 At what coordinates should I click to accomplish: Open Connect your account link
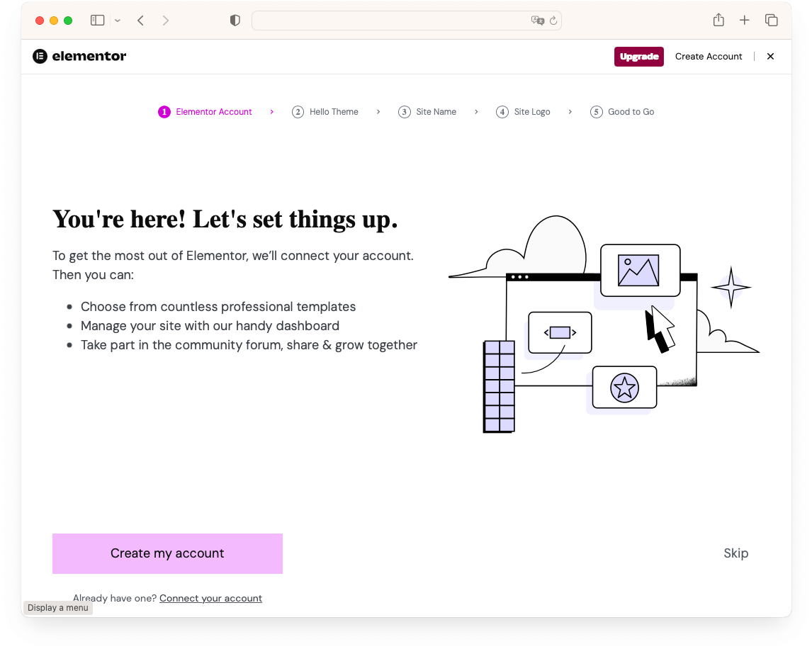click(x=210, y=598)
